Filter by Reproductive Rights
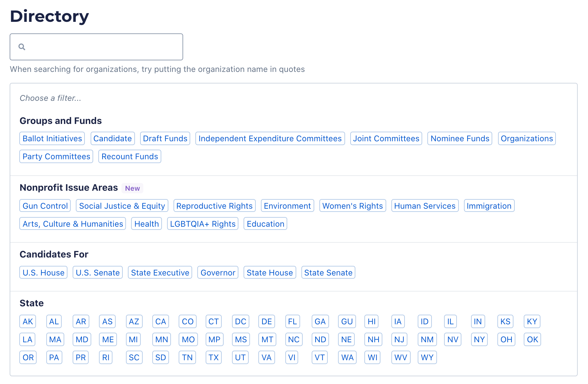Viewport: 588px width, 384px height. click(214, 206)
